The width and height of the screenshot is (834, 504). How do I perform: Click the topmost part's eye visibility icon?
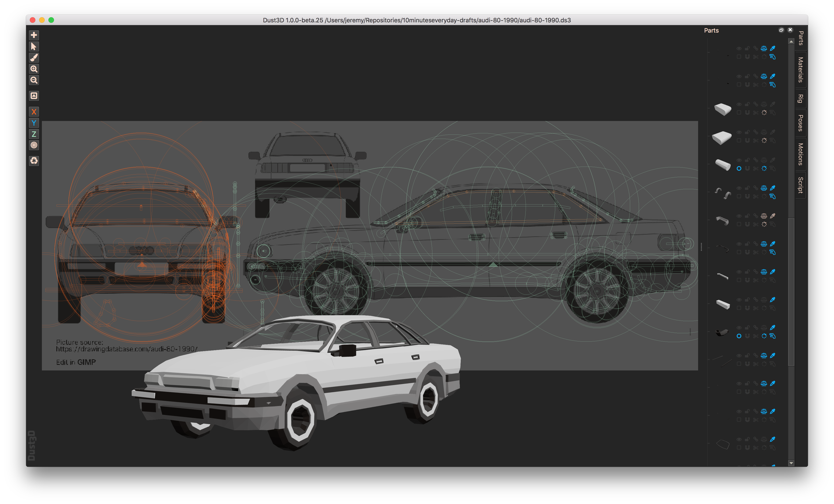pyautogui.click(x=739, y=48)
